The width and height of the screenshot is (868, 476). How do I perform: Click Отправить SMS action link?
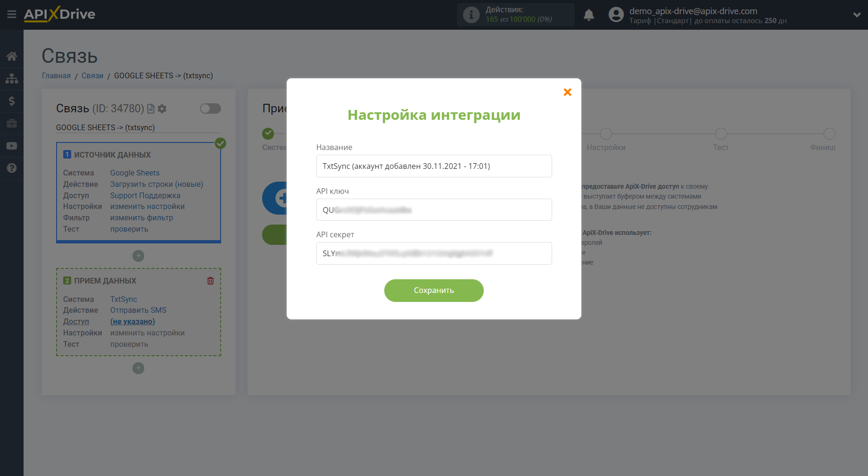click(x=138, y=310)
